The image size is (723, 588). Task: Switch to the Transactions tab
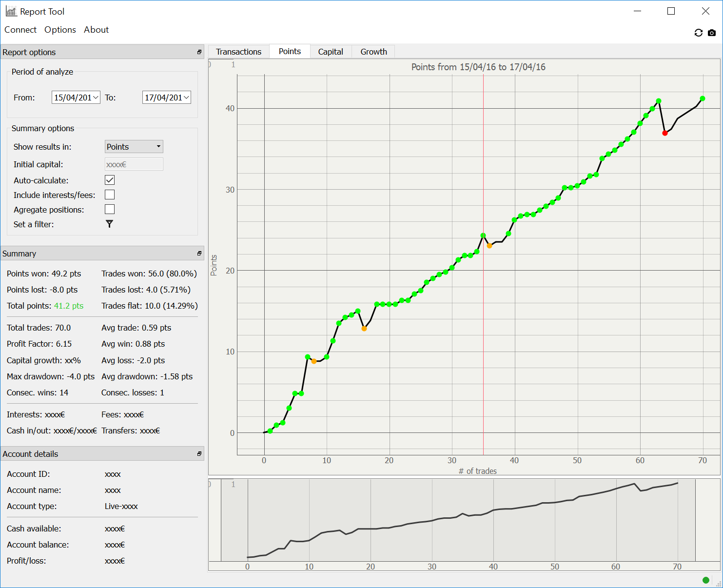coord(238,52)
